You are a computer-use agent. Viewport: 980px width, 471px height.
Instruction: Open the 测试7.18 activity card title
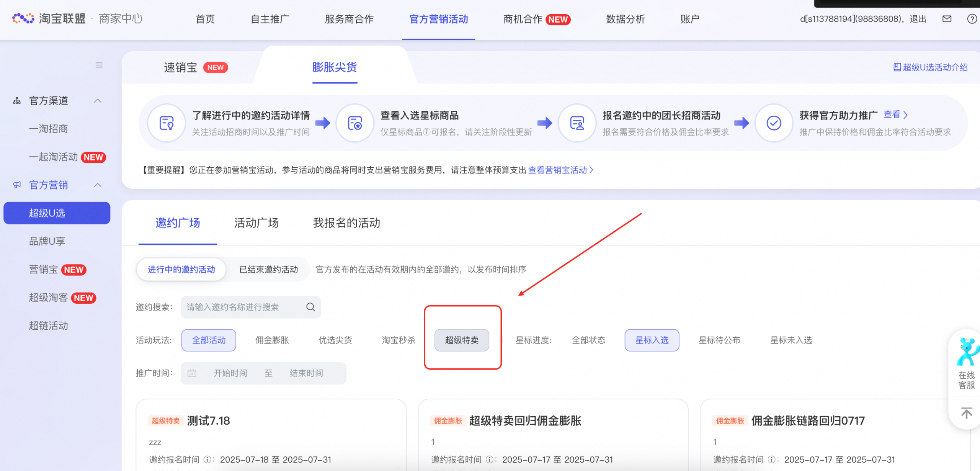[x=209, y=421]
